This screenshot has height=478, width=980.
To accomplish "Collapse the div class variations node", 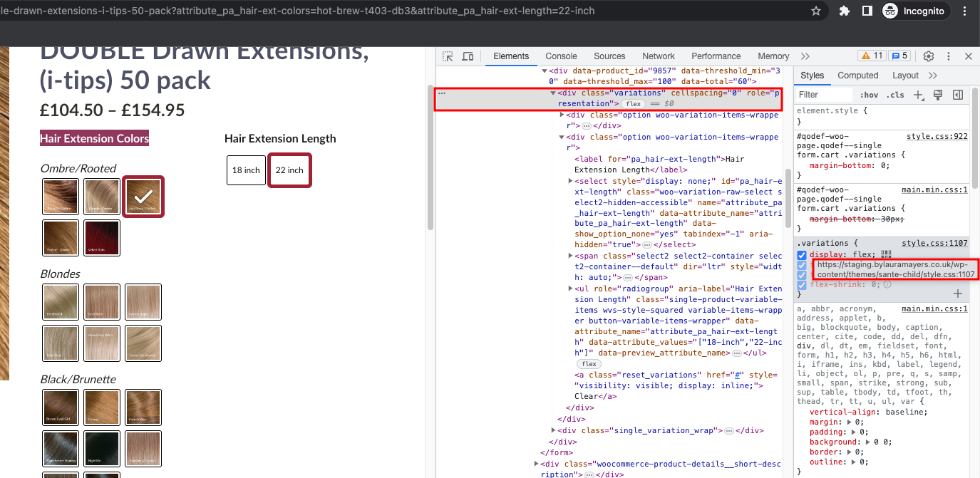I will [x=553, y=93].
